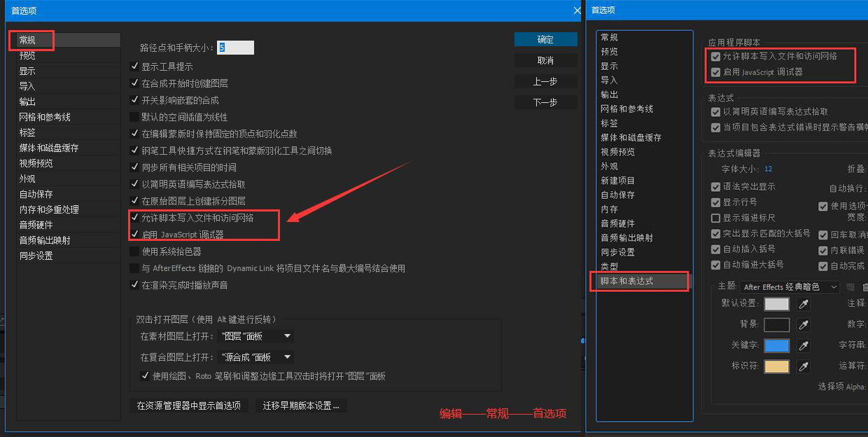
Task: Click the 关键字 blue color swatch
Action: click(777, 346)
